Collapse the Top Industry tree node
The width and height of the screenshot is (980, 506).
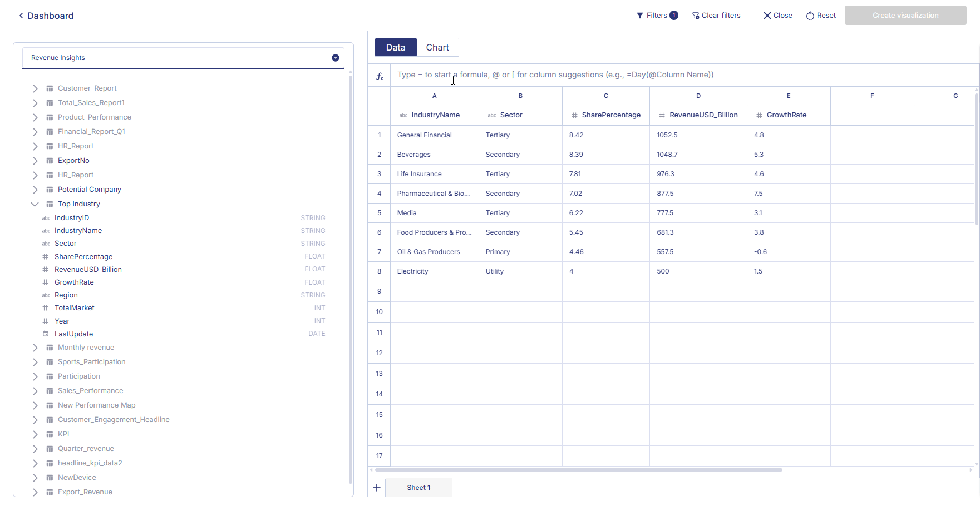(35, 204)
